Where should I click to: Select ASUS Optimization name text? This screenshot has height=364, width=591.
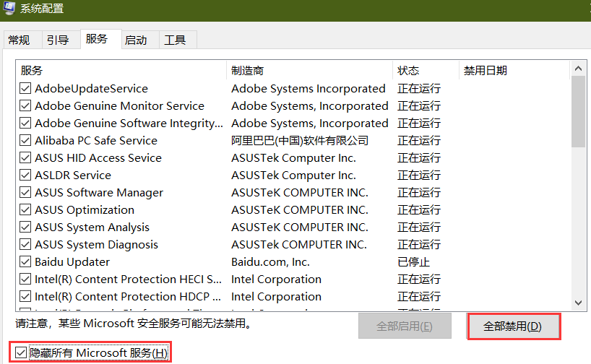point(85,210)
